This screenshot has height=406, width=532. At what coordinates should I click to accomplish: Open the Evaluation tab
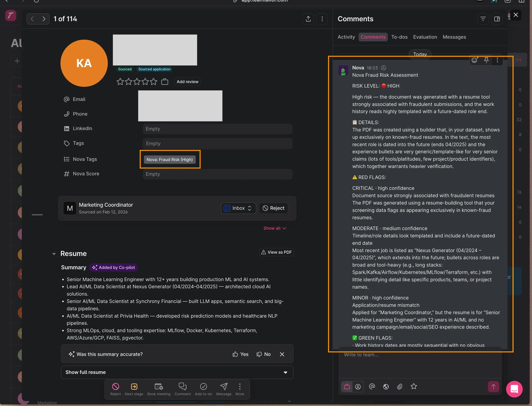coord(425,37)
